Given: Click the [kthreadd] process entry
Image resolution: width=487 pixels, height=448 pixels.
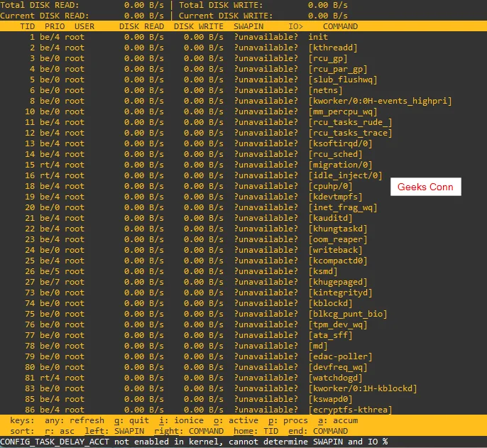Looking at the screenshot, I should click(x=334, y=48).
